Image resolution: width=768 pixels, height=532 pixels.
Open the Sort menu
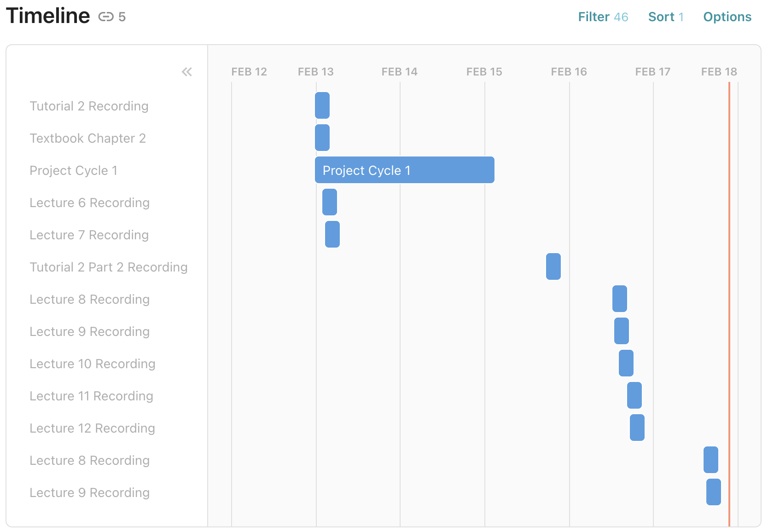pyautogui.click(x=665, y=17)
